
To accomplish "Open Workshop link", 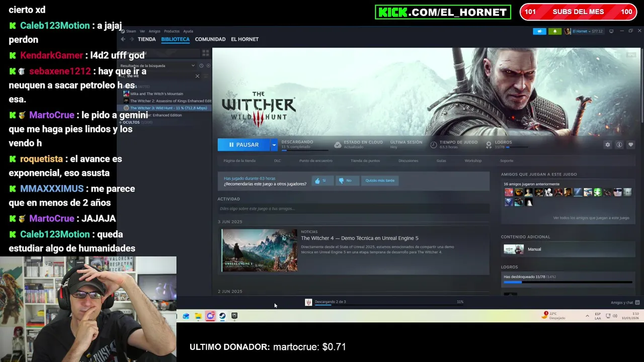I will tap(473, 161).
